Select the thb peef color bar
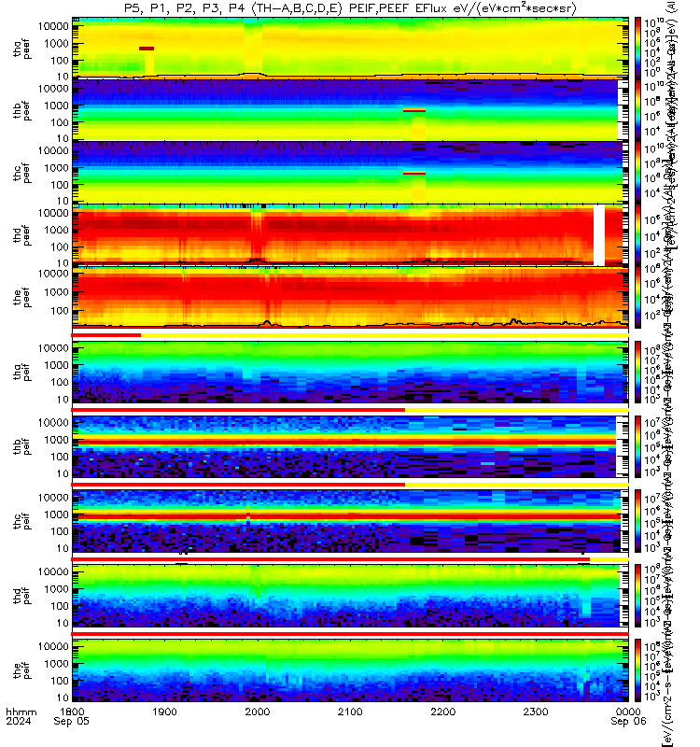700x747 pixels. pos(637,110)
